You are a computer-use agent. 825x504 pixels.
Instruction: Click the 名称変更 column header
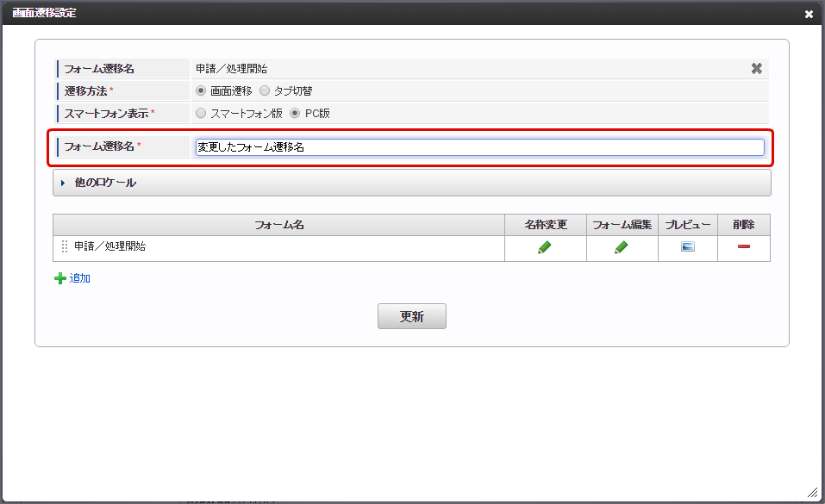coord(546,225)
